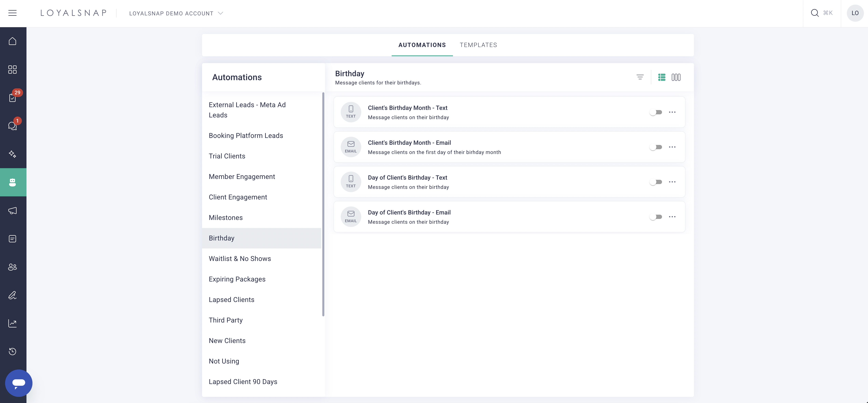Click the search magnifier icon

pos(815,13)
